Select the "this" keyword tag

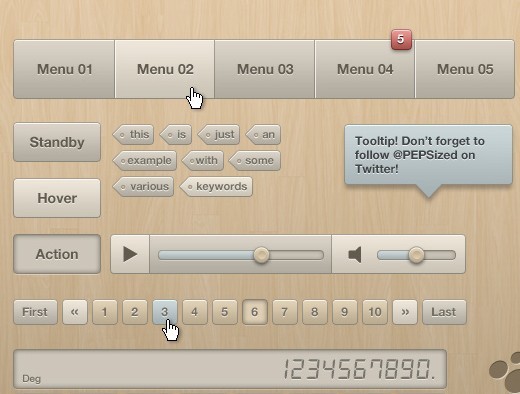(x=133, y=135)
